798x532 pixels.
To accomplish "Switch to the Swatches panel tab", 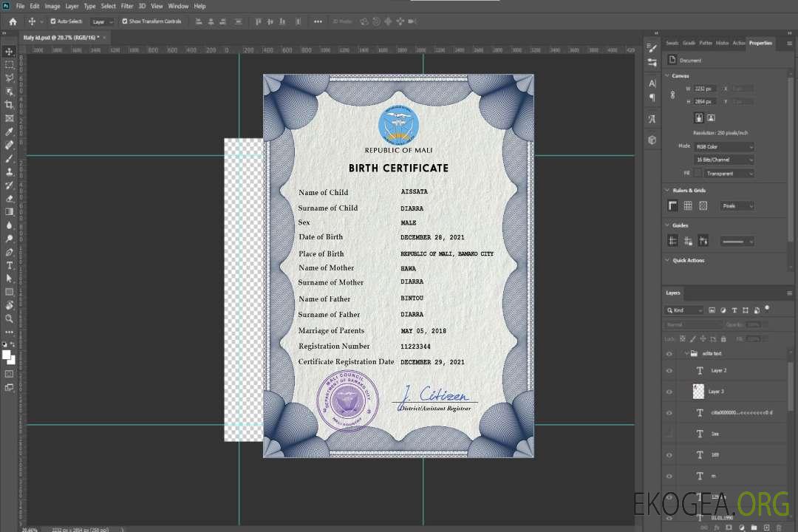I will pos(672,43).
